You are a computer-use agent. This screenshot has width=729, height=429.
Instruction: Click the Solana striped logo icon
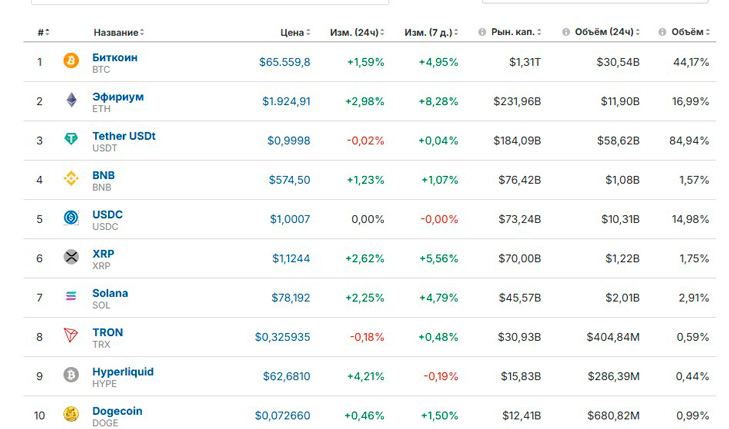(71, 296)
